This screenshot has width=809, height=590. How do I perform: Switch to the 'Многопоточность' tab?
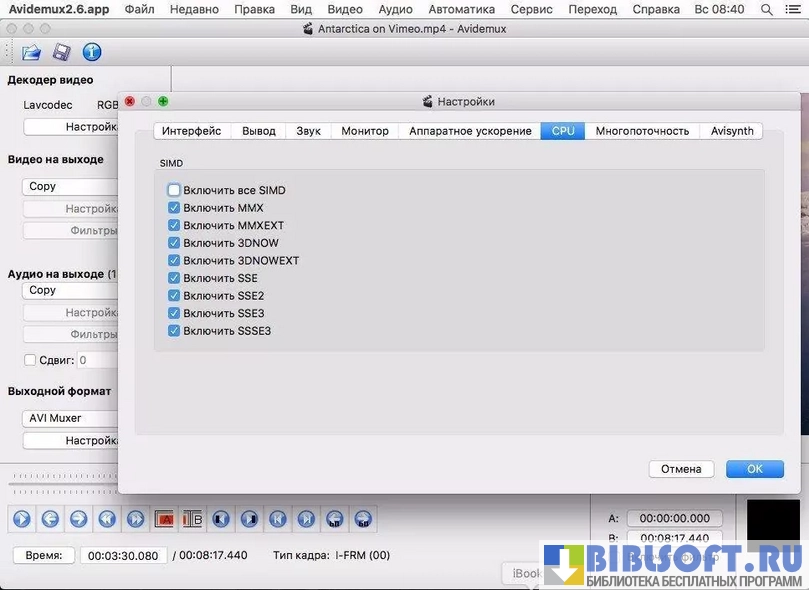click(642, 131)
